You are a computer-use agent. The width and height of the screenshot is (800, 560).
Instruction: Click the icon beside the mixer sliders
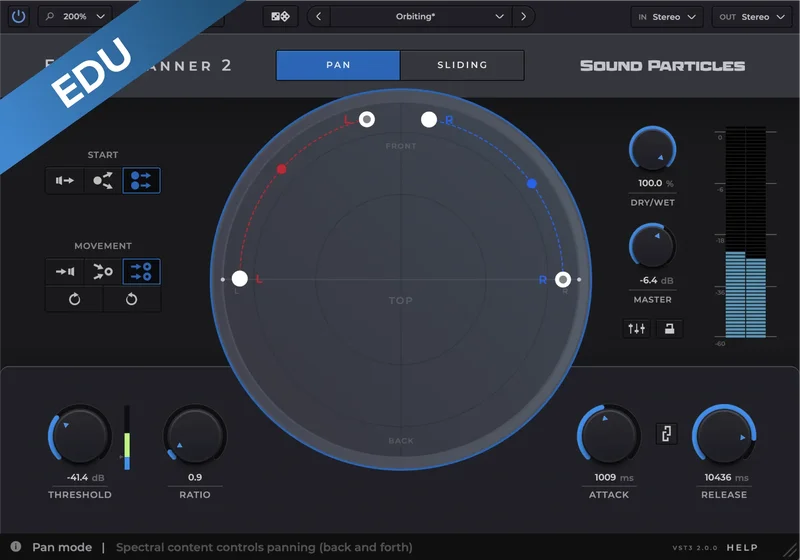tap(669, 328)
